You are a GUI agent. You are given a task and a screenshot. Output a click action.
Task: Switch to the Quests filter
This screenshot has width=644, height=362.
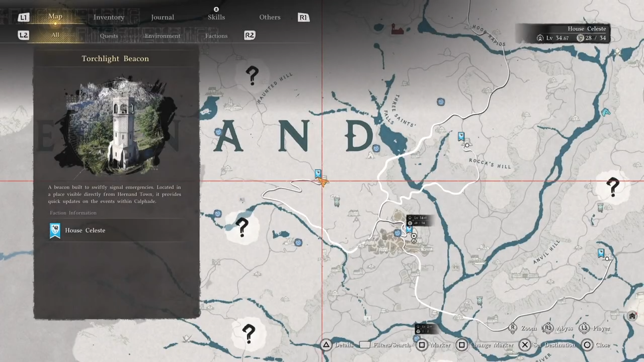(x=109, y=36)
